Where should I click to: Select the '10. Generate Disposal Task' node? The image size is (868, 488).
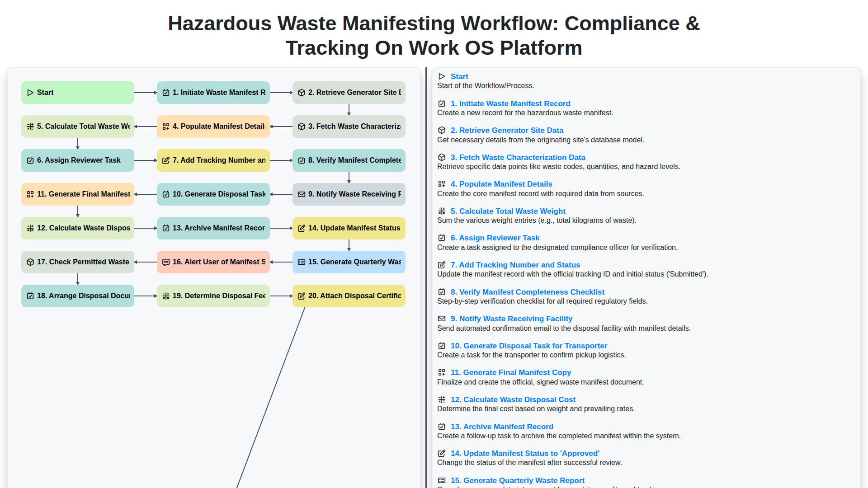click(x=213, y=194)
